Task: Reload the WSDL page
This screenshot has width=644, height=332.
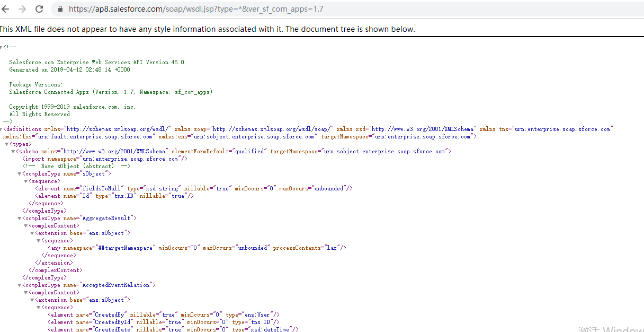Action: (x=39, y=9)
